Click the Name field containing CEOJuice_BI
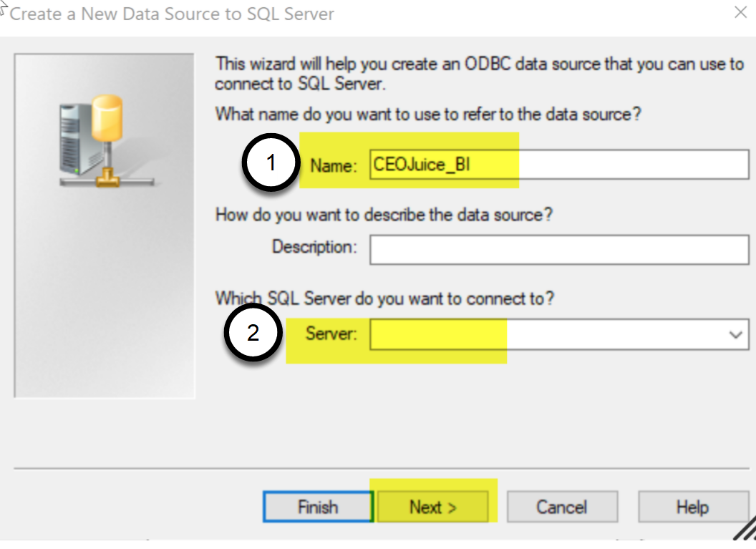The width and height of the screenshot is (756, 549). coord(559,165)
